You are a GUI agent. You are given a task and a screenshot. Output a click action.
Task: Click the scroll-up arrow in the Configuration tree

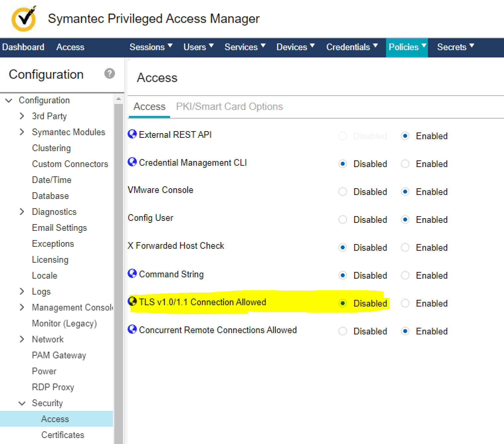pyautogui.click(x=119, y=99)
